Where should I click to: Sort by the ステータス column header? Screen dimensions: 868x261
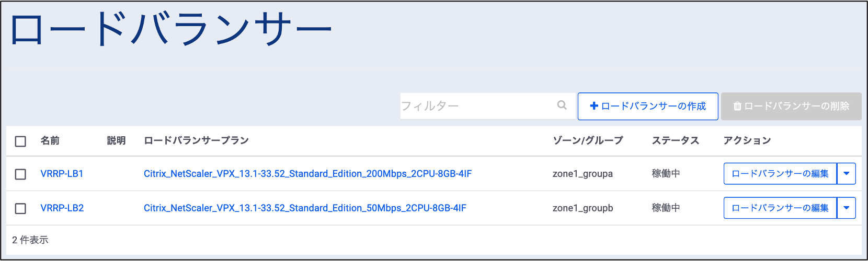[675, 140]
